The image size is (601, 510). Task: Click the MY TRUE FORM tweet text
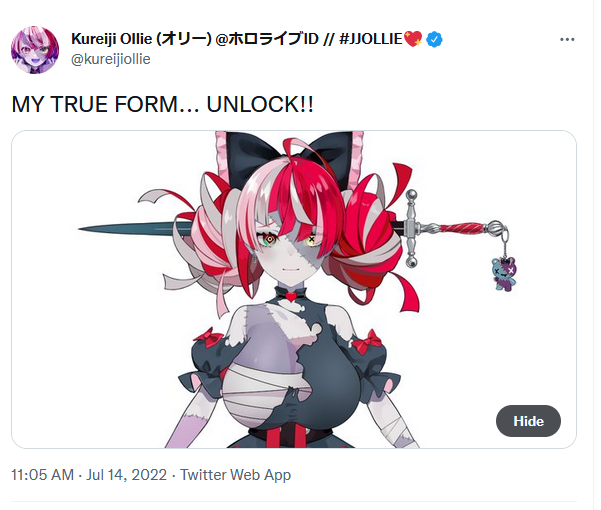(x=163, y=104)
